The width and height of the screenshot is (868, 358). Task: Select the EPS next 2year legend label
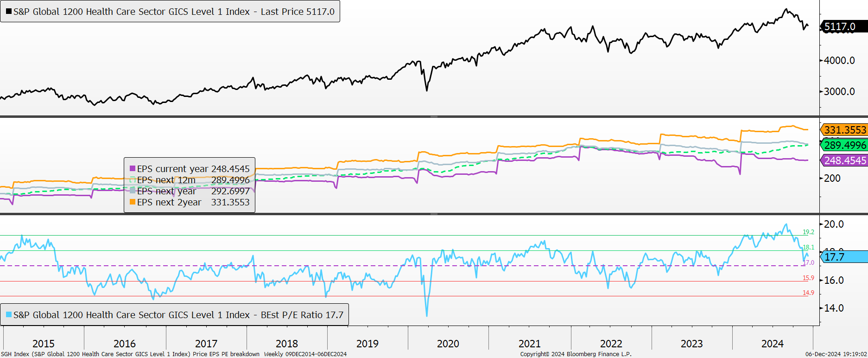pyautogui.click(x=169, y=202)
